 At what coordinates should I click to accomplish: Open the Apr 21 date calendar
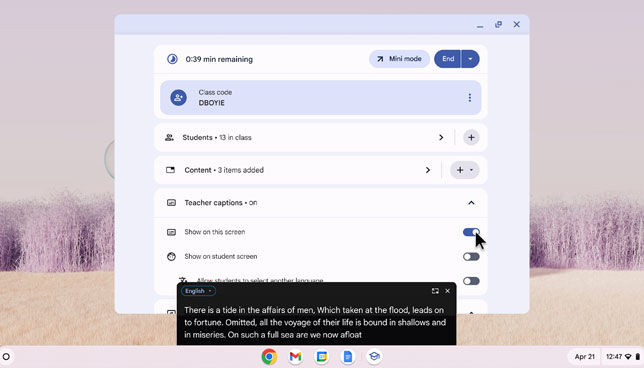point(584,356)
